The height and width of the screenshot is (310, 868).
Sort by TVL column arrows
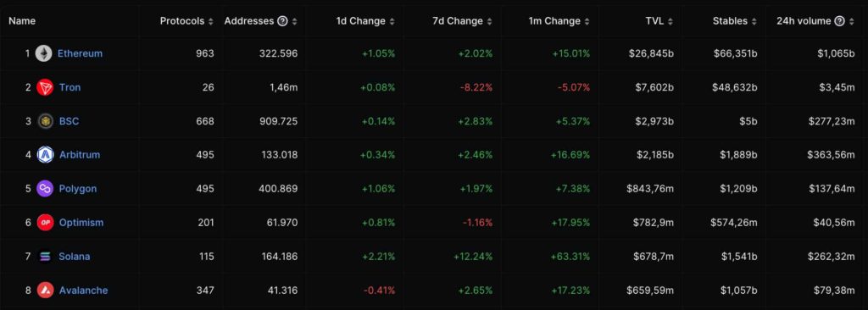click(670, 21)
